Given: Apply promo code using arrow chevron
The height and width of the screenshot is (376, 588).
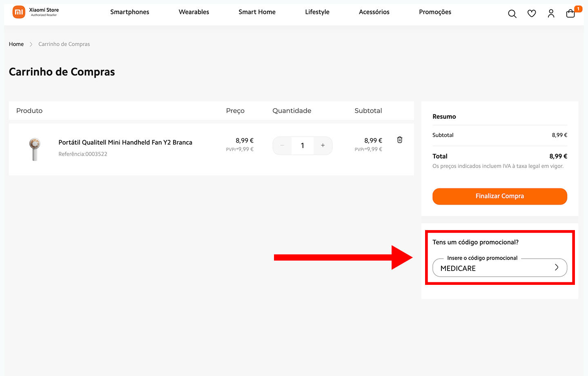Looking at the screenshot, I should coord(556,267).
